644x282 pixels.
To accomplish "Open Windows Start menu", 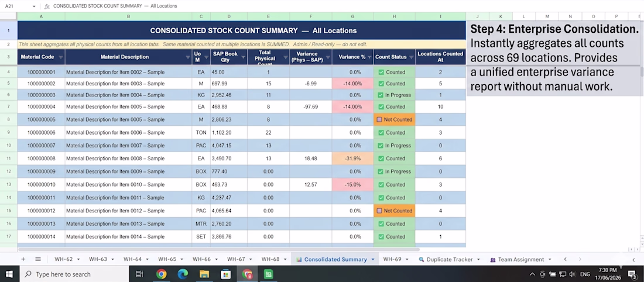I will 9,274.
